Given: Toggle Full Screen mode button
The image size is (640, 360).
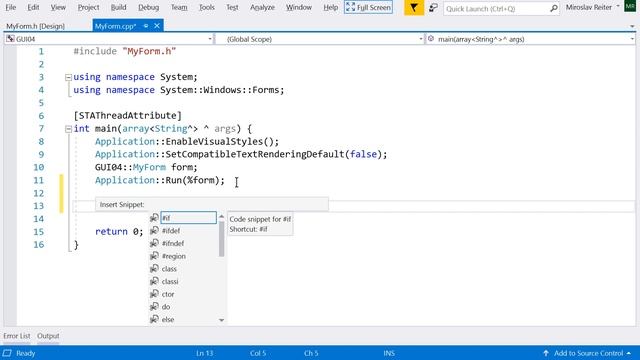Looking at the screenshot, I should pos(368,7).
